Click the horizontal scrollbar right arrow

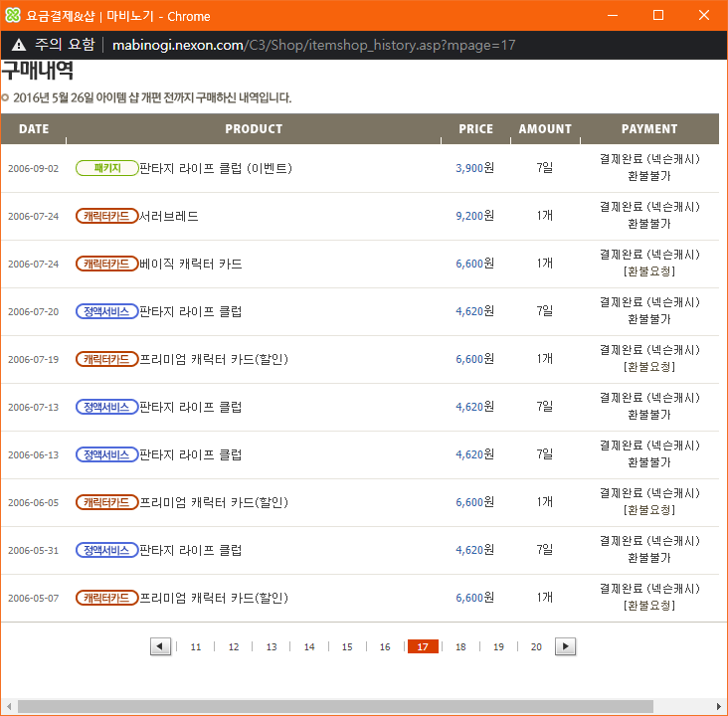point(719,707)
